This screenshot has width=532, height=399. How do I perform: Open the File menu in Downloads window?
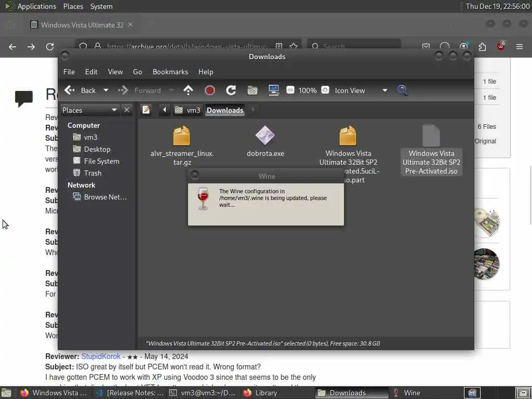[x=69, y=72]
